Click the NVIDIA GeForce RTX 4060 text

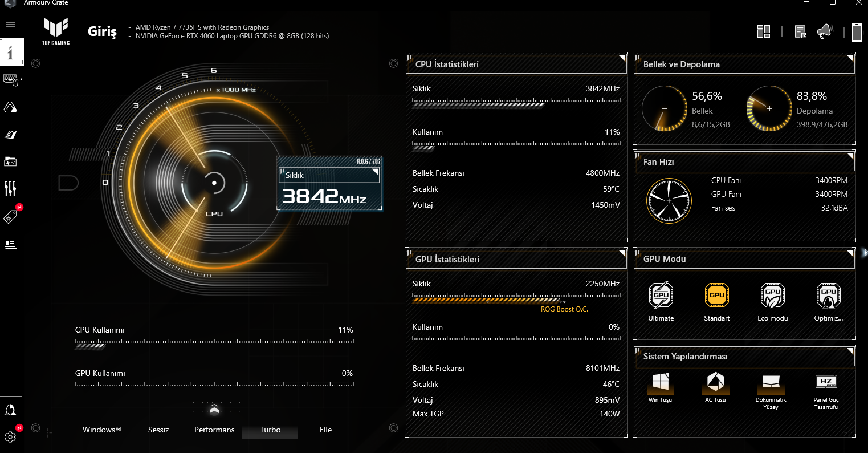(232, 36)
